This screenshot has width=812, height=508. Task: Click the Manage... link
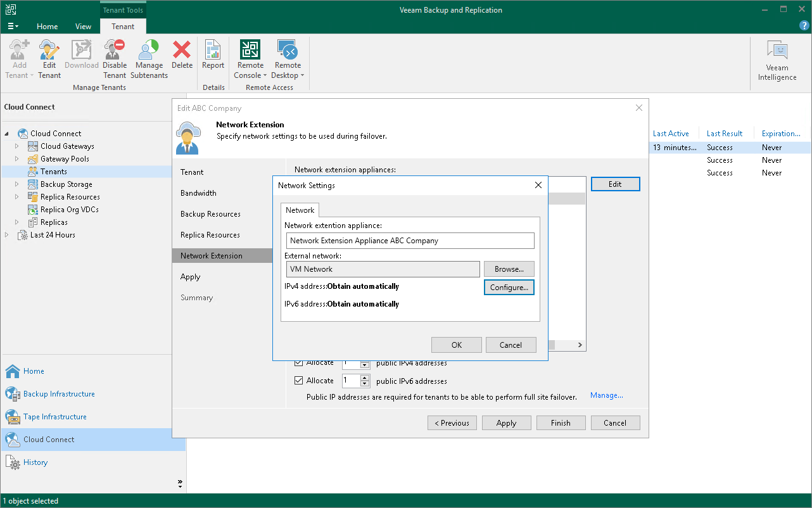pyautogui.click(x=606, y=395)
